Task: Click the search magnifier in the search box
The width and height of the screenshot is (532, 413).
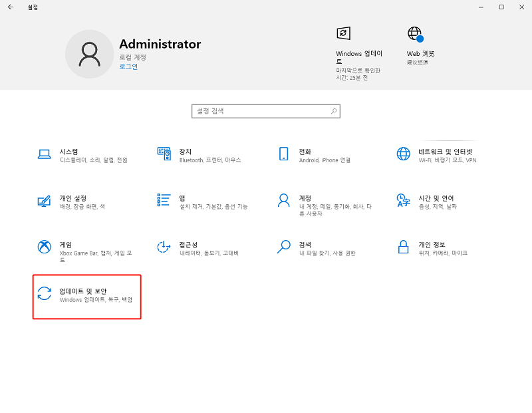Action: [x=332, y=111]
